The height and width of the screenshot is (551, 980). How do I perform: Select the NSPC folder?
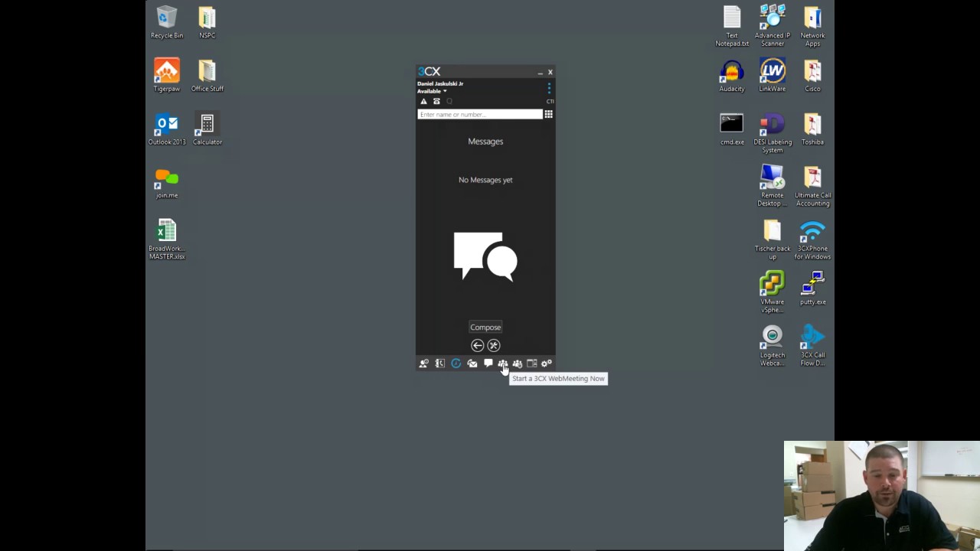207,22
